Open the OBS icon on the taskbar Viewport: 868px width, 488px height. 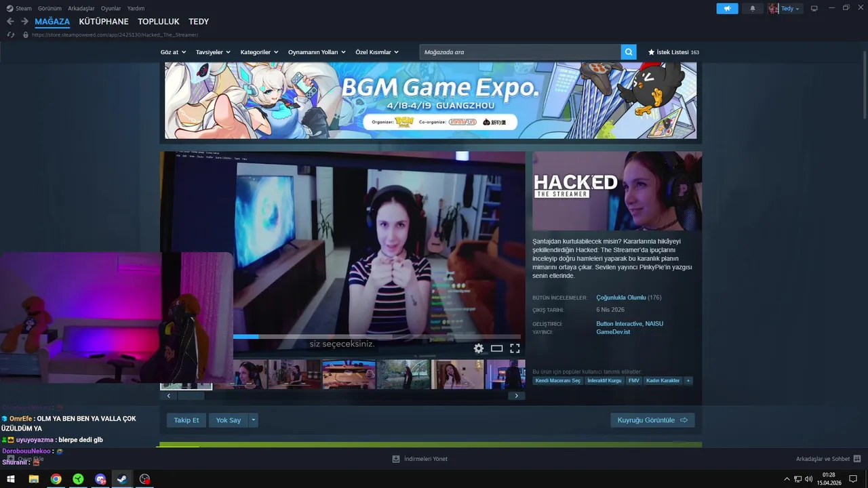coord(144,479)
